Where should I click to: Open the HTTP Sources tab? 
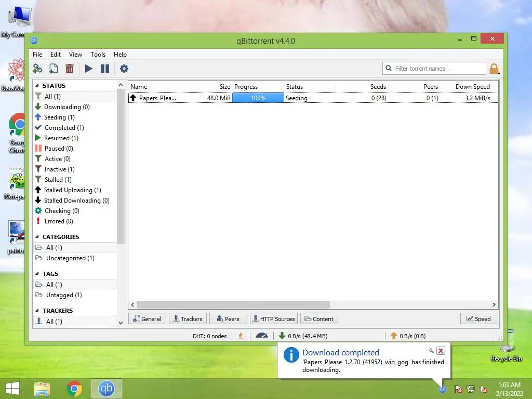coord(274,319)
